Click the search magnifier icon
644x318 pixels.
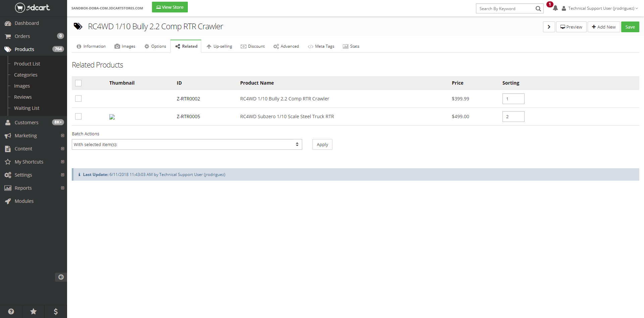[538, 9]
